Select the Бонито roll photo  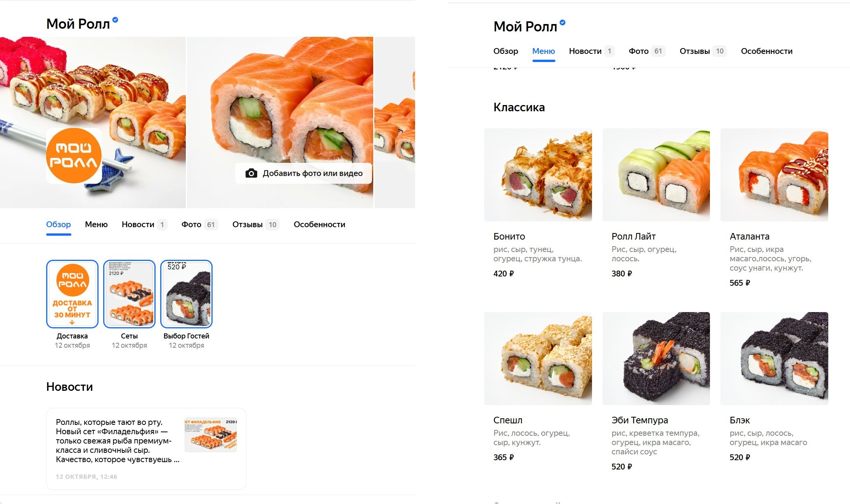coord(538,175)
